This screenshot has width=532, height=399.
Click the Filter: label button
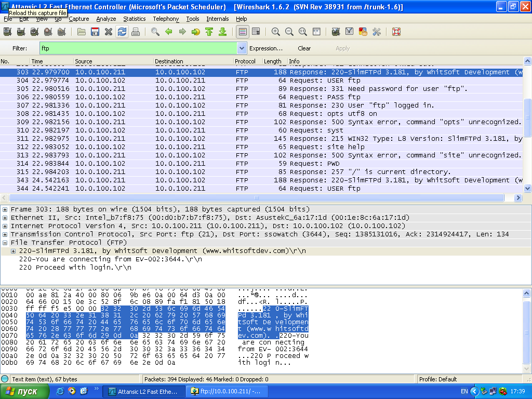pyautogui.click(x=20, y=48)
